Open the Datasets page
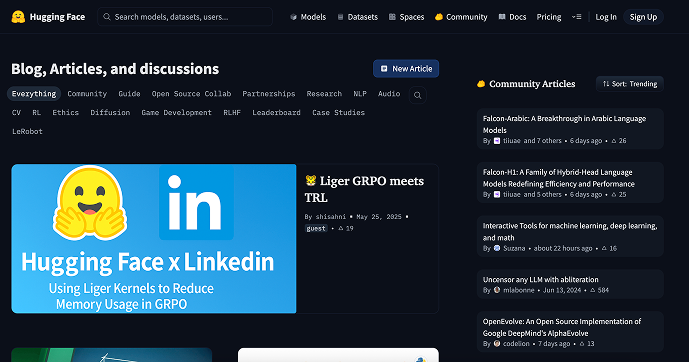This screenshot has height=362, width=689. tap(358, 17)
